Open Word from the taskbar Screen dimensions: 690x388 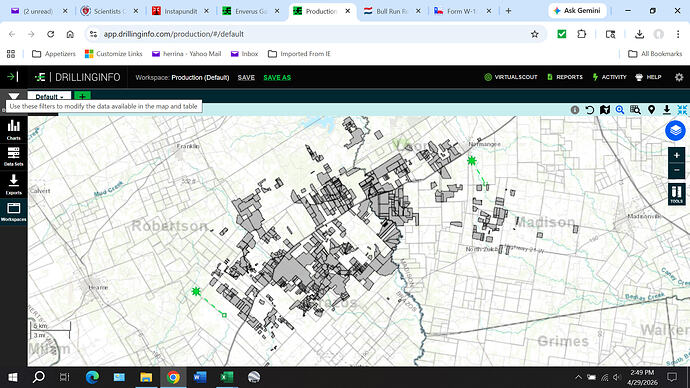click(x=200, y=377)
